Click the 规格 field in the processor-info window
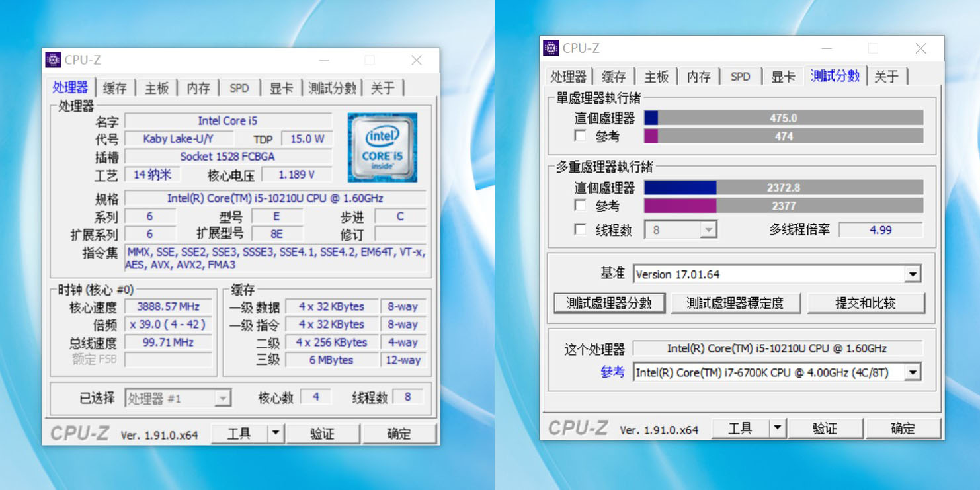Screen dimensions: 980x490 (275, 198)
